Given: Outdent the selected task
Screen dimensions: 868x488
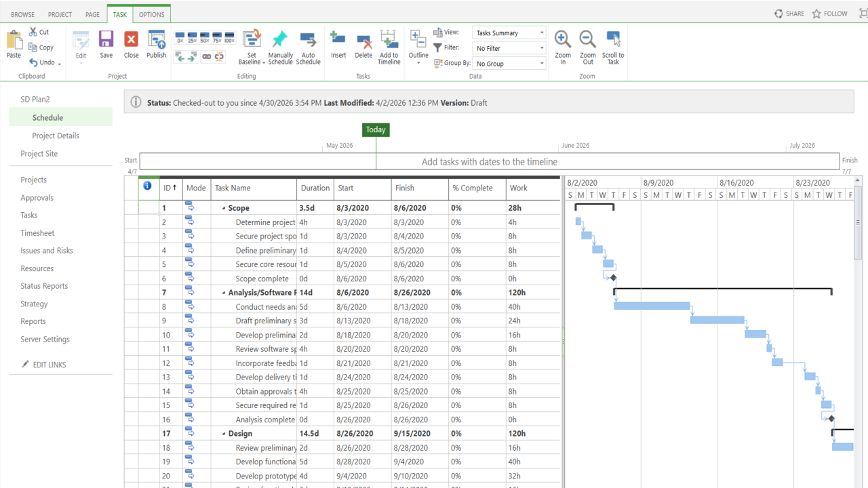Looking at the screenshot, I should 180,58.
